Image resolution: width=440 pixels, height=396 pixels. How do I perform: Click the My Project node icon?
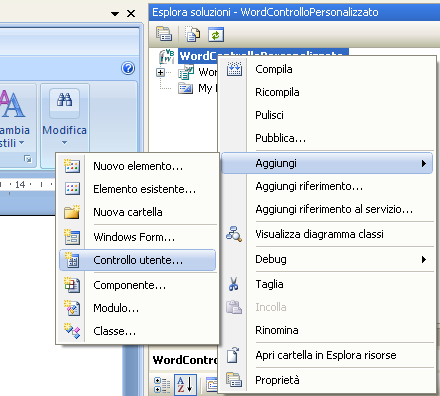[x=185, y=88]
